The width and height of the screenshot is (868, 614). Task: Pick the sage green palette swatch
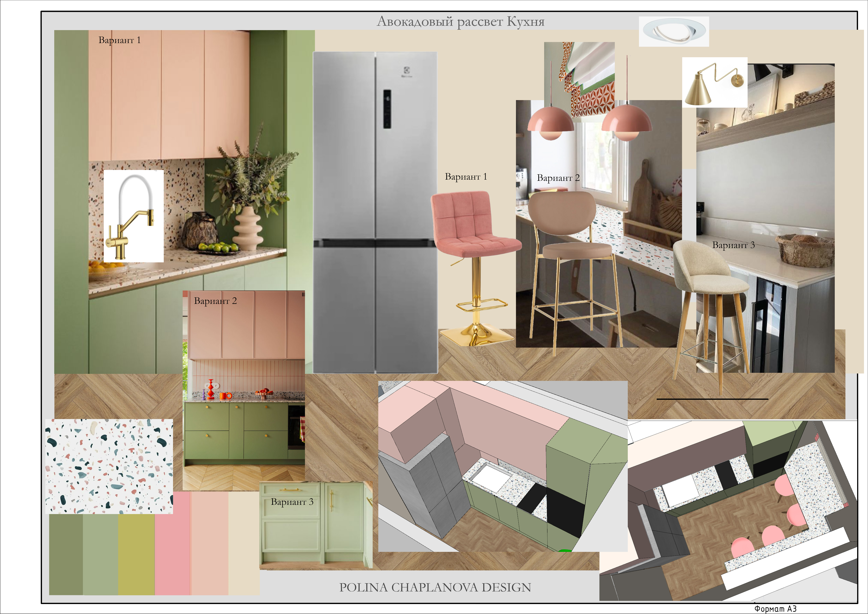101,554
